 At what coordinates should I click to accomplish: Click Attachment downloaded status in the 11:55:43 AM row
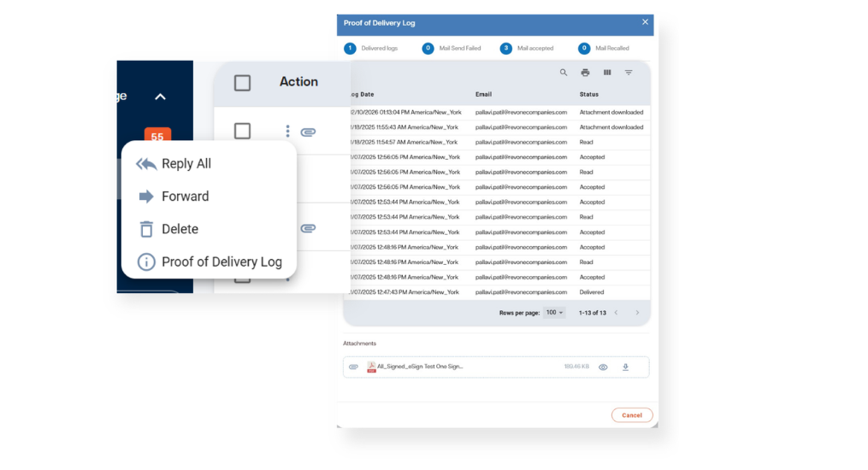pos(611,127)
